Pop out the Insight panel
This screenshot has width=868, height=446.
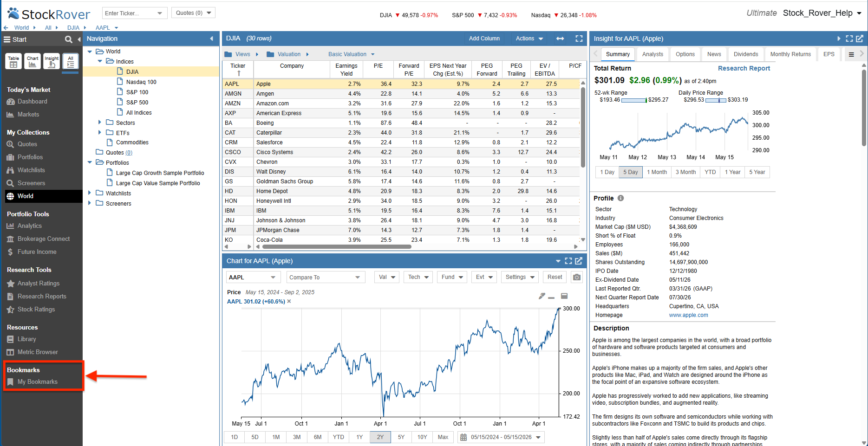[860, 39]
